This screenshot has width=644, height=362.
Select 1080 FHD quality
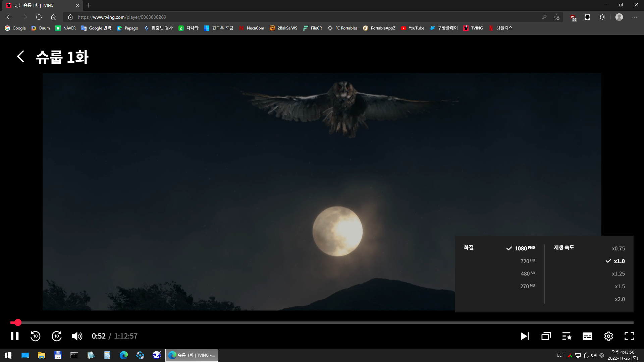point(521,248)
